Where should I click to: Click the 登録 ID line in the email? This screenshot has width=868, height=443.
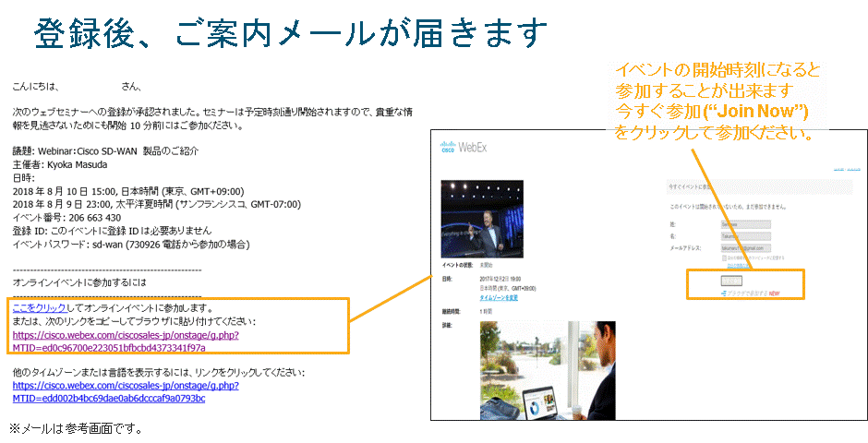(x=112, y=231)
